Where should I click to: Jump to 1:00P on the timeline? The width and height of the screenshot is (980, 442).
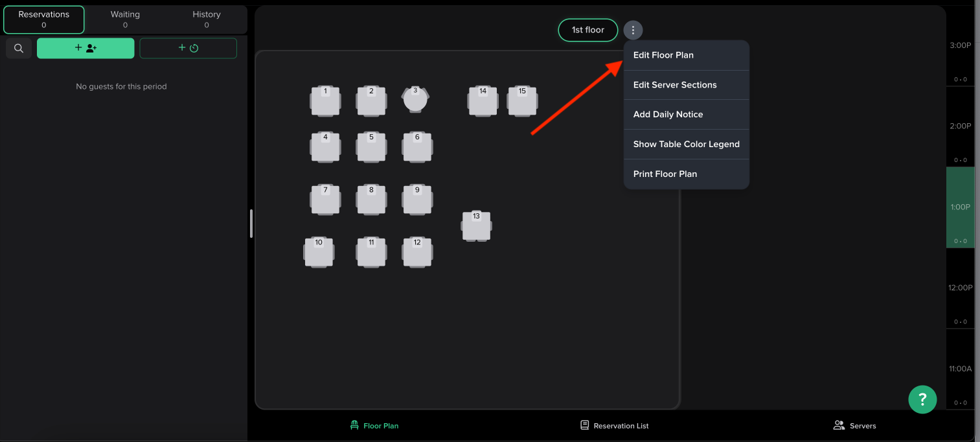point(960,207)
